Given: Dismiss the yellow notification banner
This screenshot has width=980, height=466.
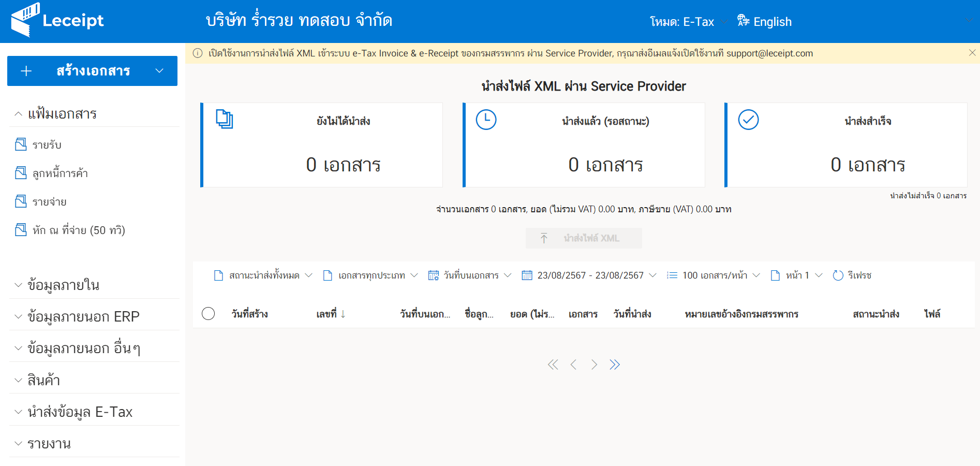Looking at the screenshot, I should pyautogui.click(x=972, y=52).
